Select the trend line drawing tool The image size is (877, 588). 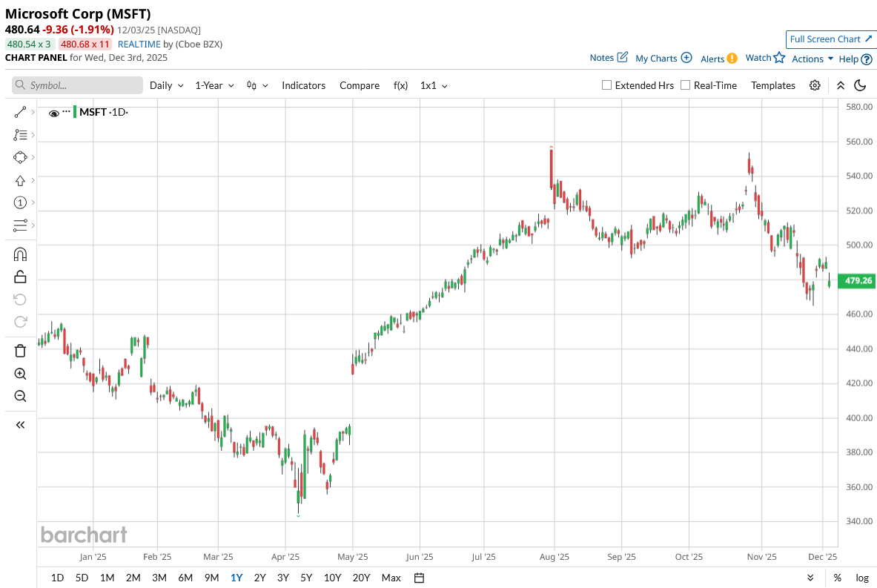(x=20, y=113)
